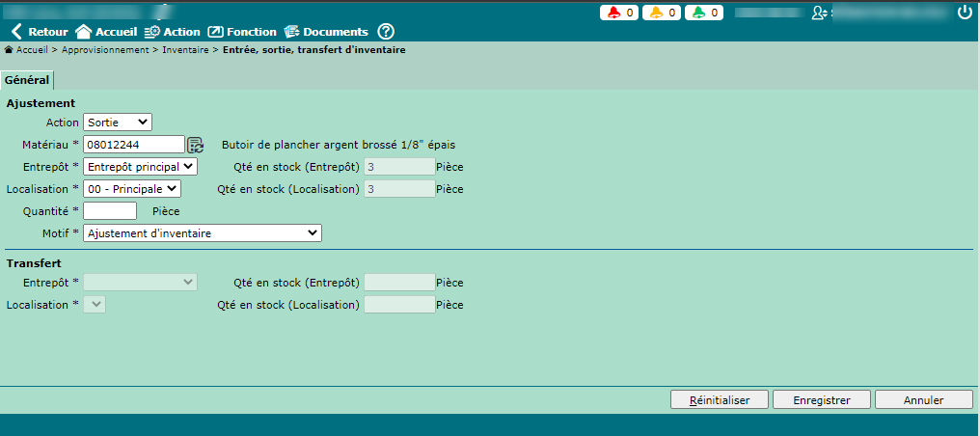The height and width of the screenshot is (436, 980).
Task: Open the Action menu in toolbar
Action: click(173, 32)
